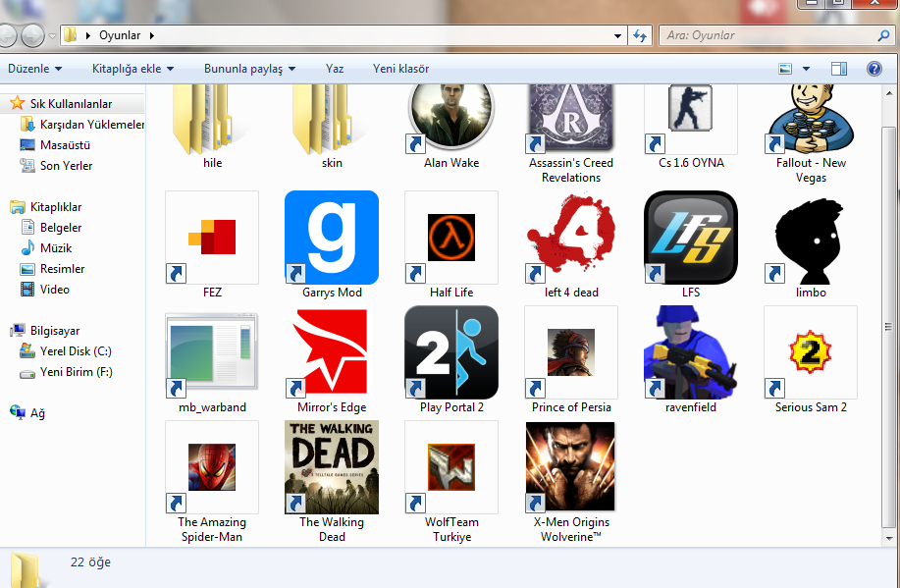900x588 pixels.
Task: Select X-Men Origins Wolverine shortcut
Action: pyautogui.click(x=571, y=481)
